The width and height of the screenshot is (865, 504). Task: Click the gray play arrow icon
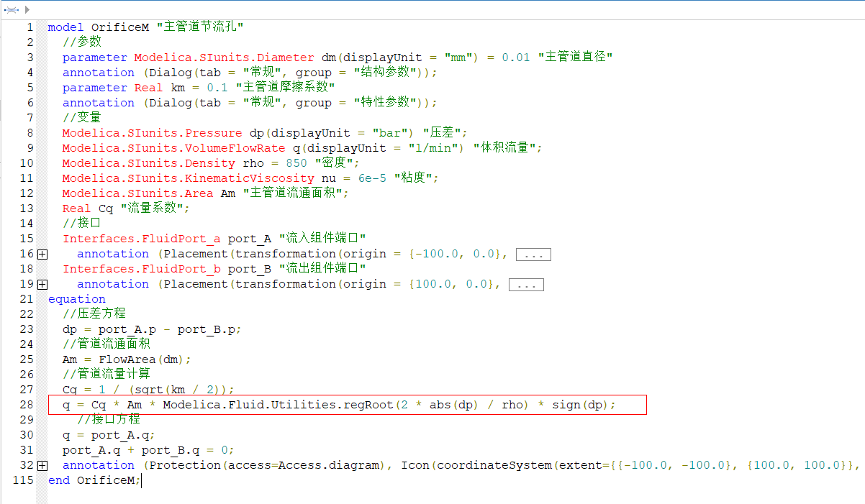(x=27, y=10)
